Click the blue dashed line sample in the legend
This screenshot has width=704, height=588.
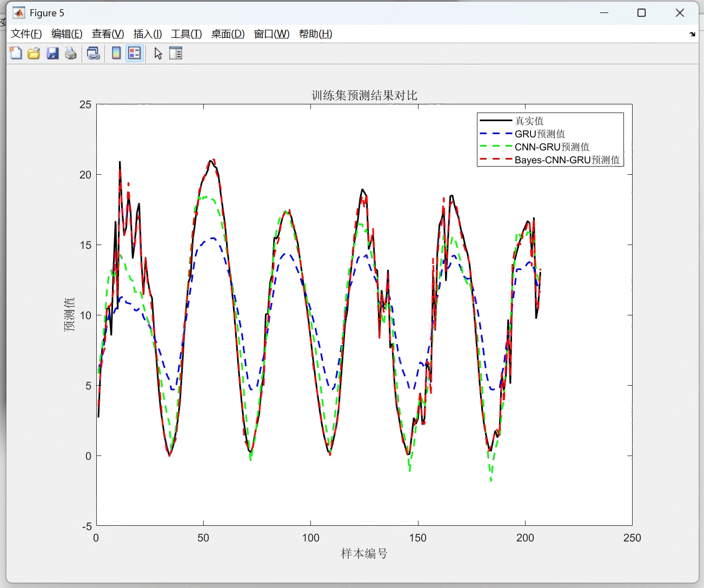pyautogui.click(x=496, y=134)
